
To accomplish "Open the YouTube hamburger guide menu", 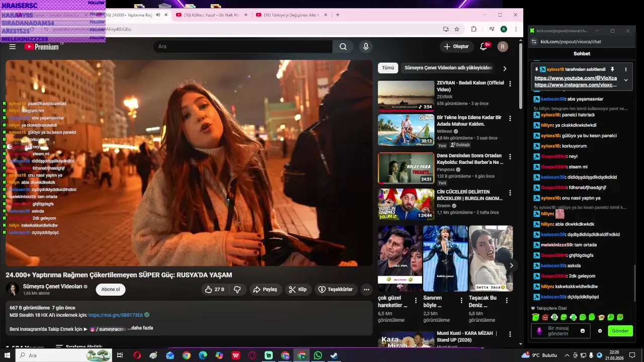I will [x=13, y=47].
